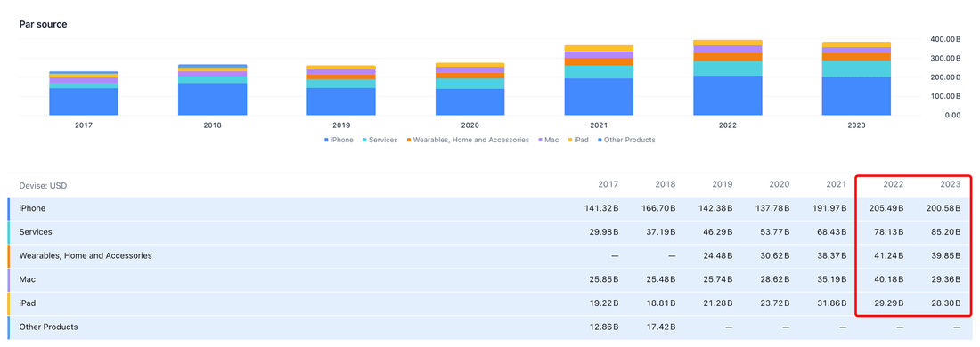Click the 2022 stacked bar in chart
Viewport: 980px width, 347px height.
pos(728,78)
